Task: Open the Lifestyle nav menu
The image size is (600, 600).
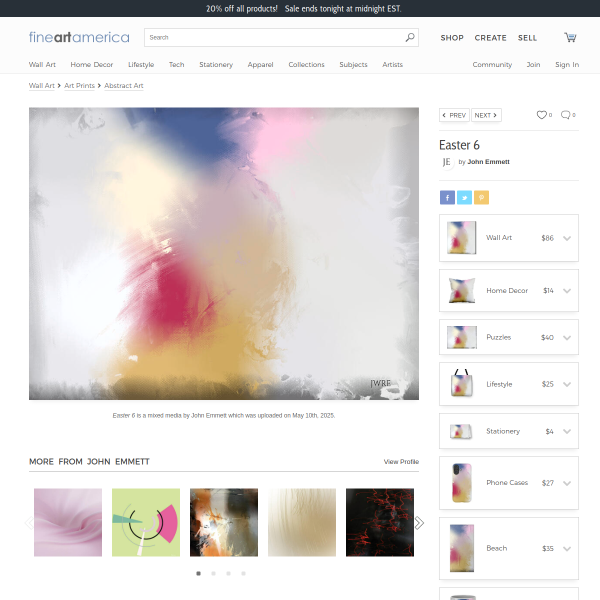Action: tap(141, 64)
